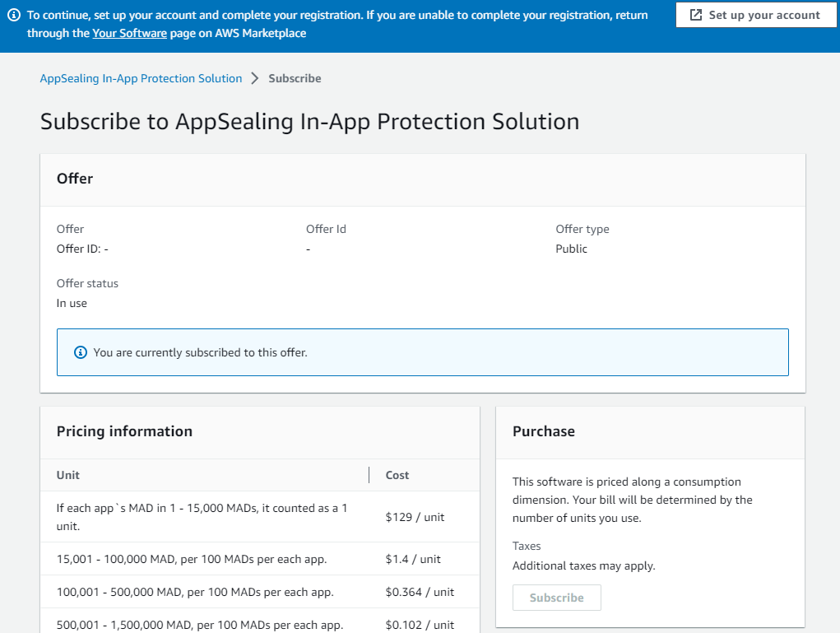Click the Offer type label
Screen dimensions: 840x633
tap(582, 229)
